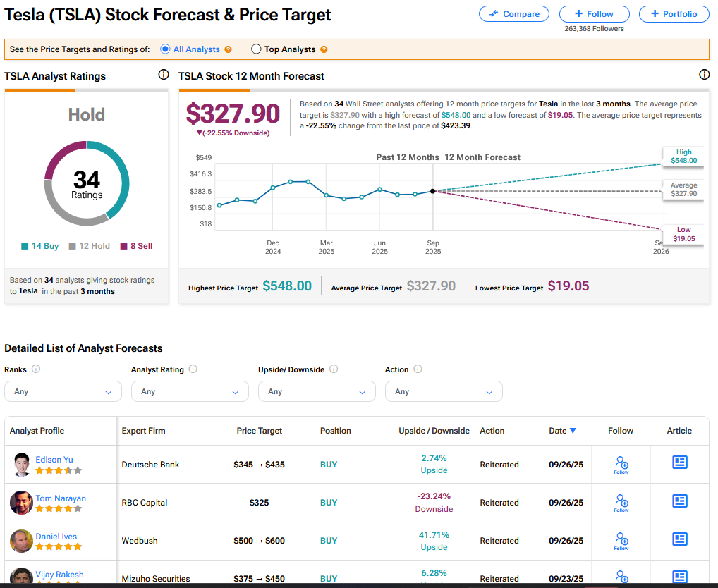Click the Highest Price Target $548.00 value
The width and height of the screenshot is (718, 588).
pos(287,286)
